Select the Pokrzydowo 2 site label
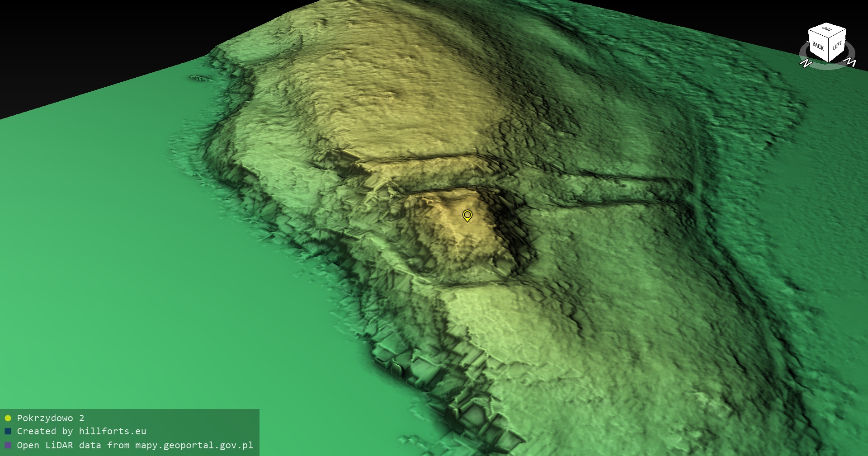Viewport: 868px width, 456px height. 51,418
